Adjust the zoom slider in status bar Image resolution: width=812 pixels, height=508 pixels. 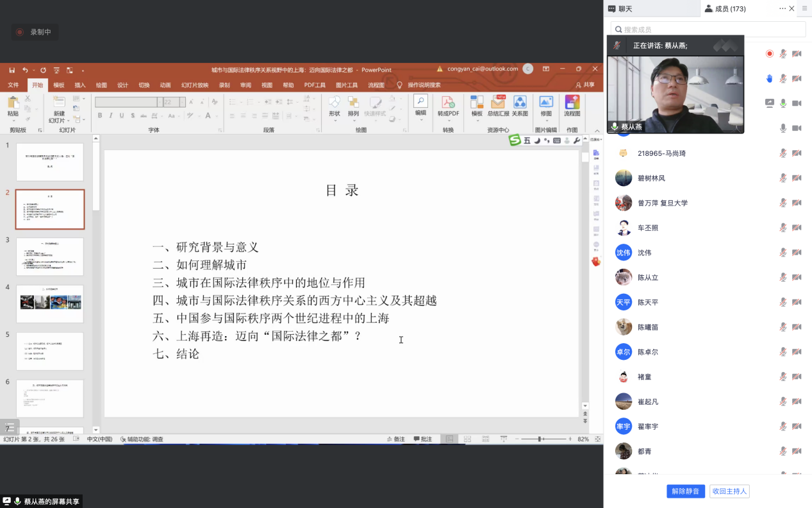540,439
